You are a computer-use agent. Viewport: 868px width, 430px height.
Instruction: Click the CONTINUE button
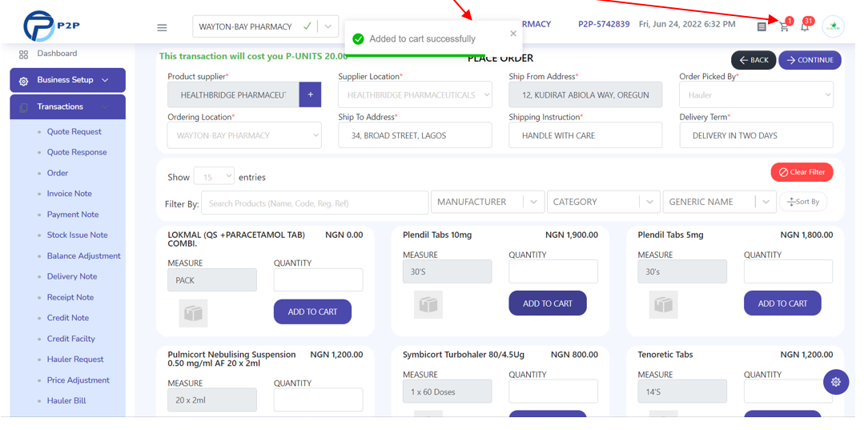(810, 60)
